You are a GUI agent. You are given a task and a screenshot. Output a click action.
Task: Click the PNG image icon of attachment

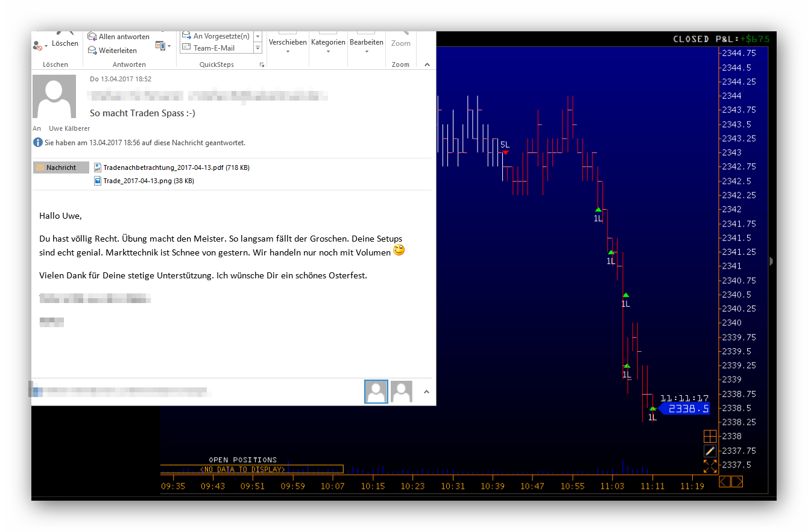[98, 181]
